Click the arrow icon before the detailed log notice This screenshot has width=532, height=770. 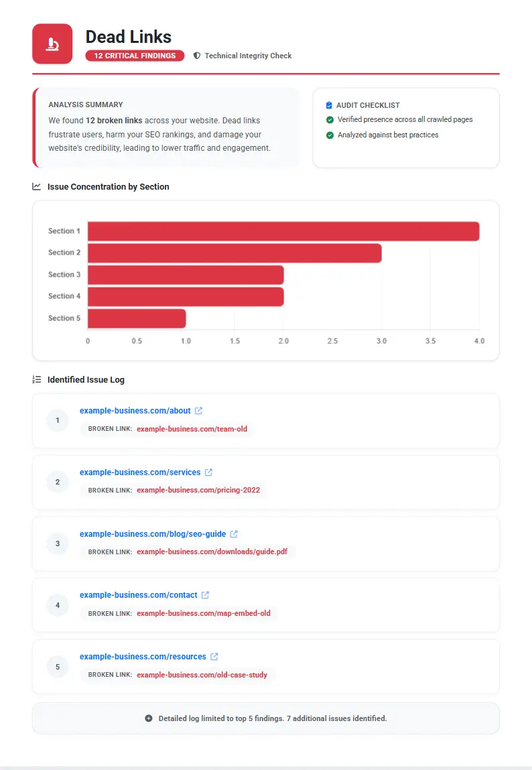[148, 718]
